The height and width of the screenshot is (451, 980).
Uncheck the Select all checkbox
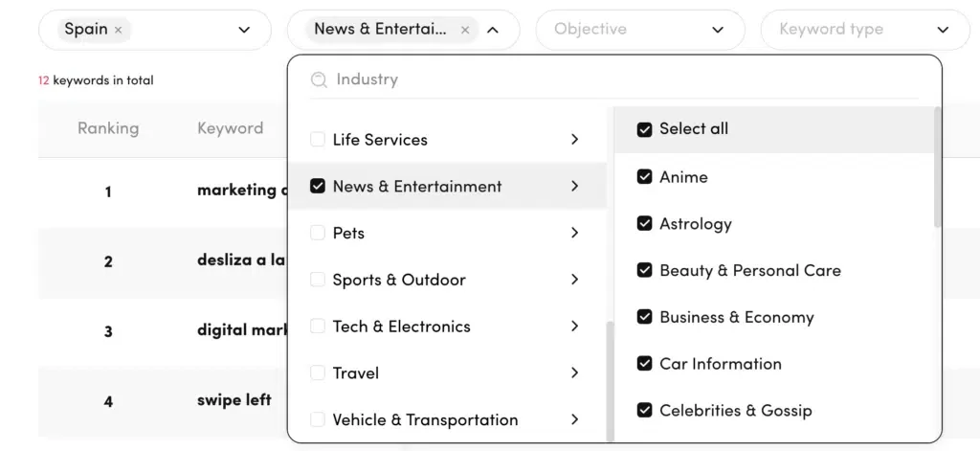(x=644, y=129)
